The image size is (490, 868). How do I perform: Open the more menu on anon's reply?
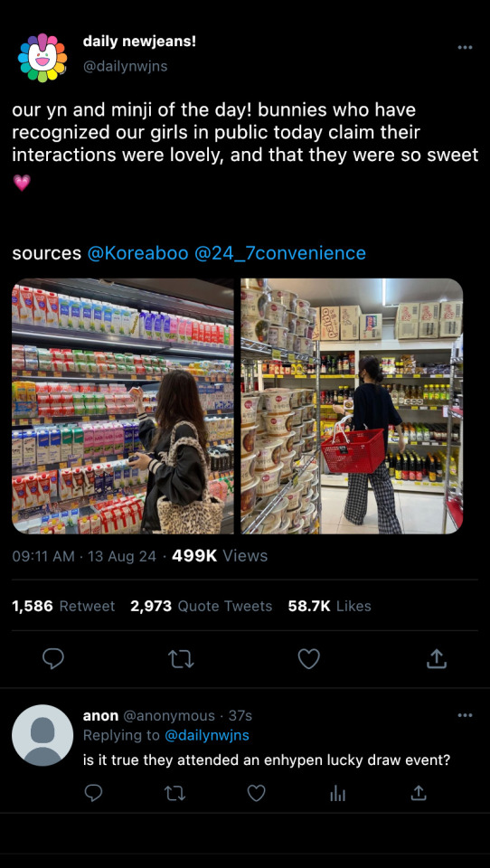click(x=465, y=716)
